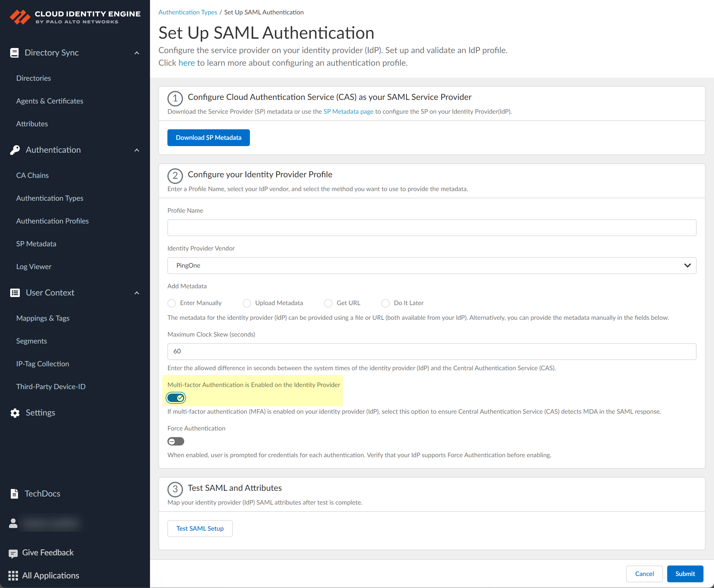Viewport: 714px width, 588px height.
Task: Disable the Multi-factor Authentication toggle
Action: [176, 398]
